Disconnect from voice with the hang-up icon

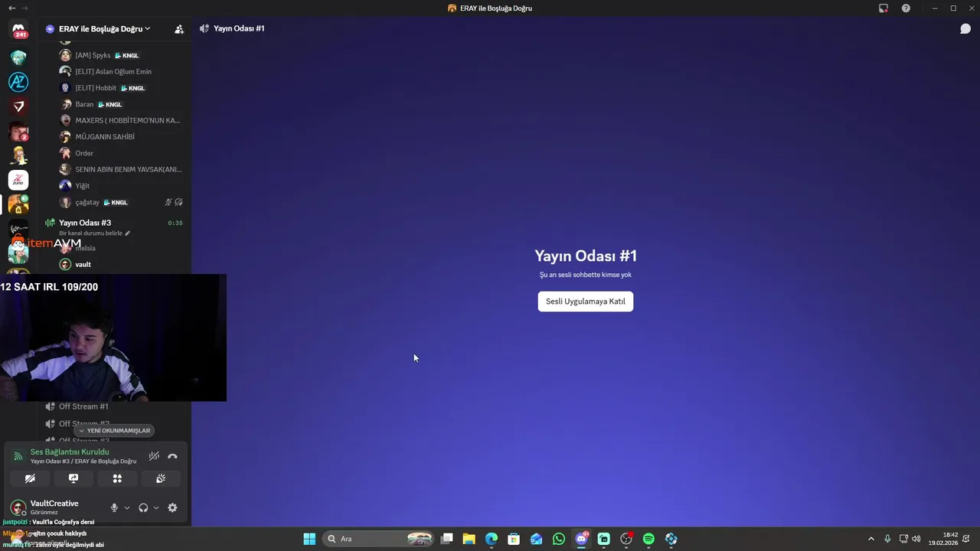click(x=172, y=456)
